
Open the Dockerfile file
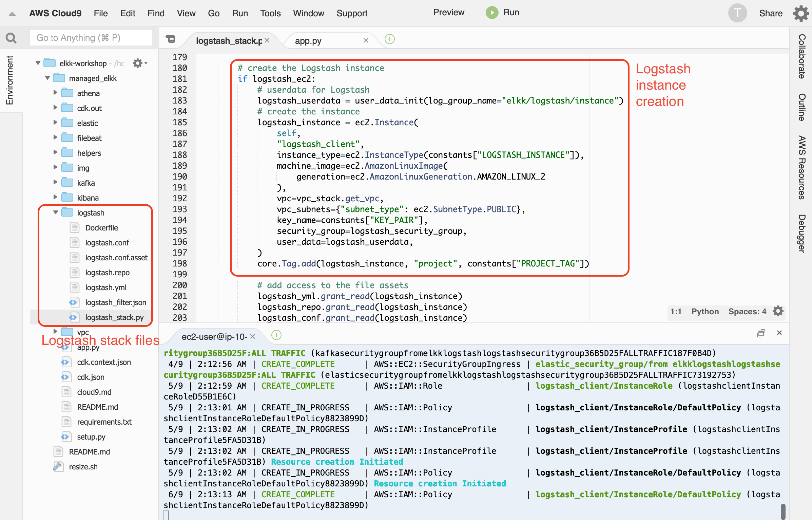(101, 228)
